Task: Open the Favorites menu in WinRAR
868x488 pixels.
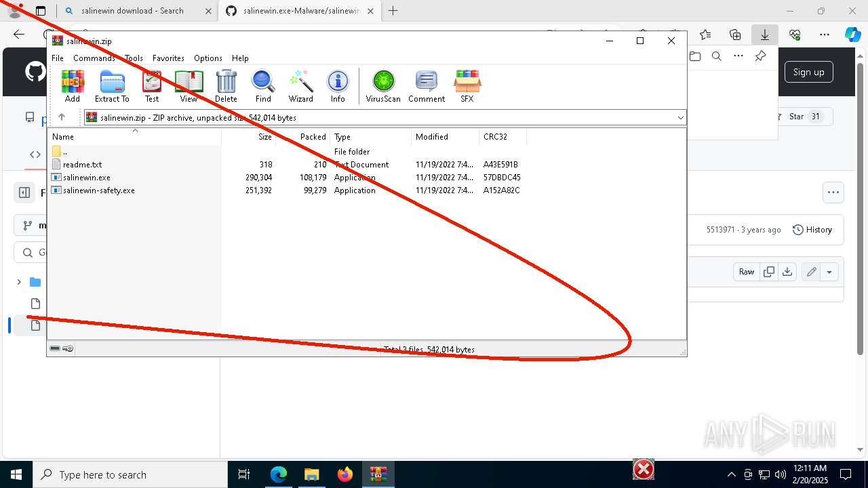Action: (168, 58)
